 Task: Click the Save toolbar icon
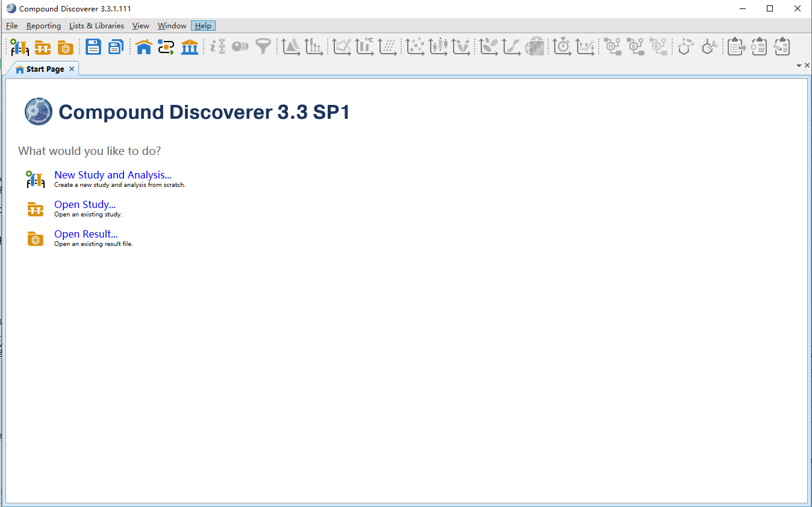click(93, 46)
